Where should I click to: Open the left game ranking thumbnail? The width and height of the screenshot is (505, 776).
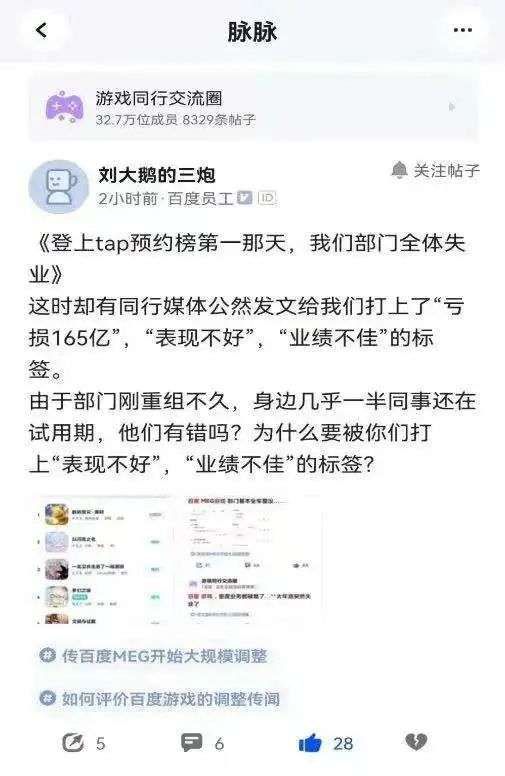104,560
